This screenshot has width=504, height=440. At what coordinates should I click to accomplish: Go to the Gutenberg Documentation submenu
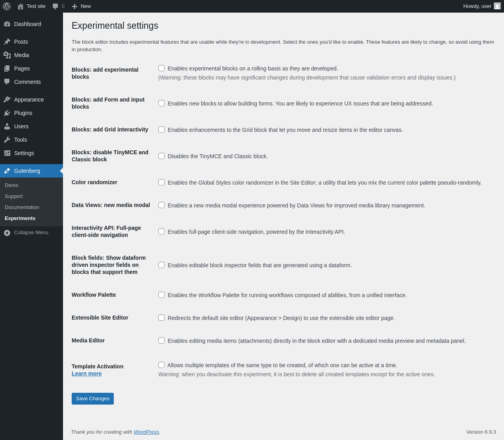coord(22,207)
